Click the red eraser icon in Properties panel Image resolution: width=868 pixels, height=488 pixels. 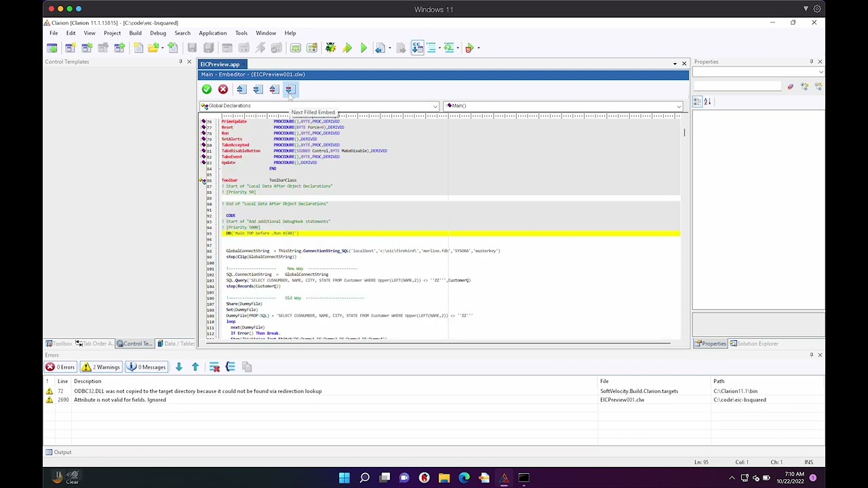click(790, 87)
